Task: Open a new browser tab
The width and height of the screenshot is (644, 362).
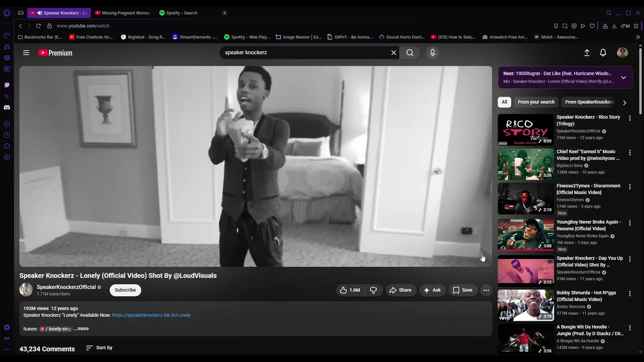Action: coord(224,13)
